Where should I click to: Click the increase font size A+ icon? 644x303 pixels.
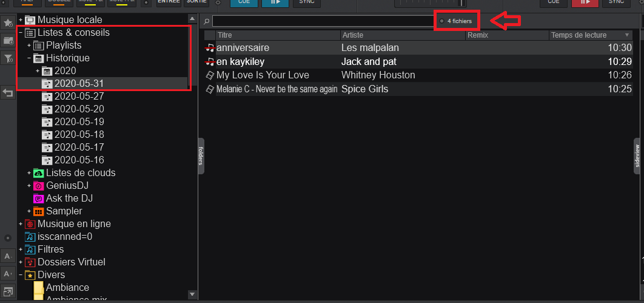pyautogui.click(x=8, y=273)
